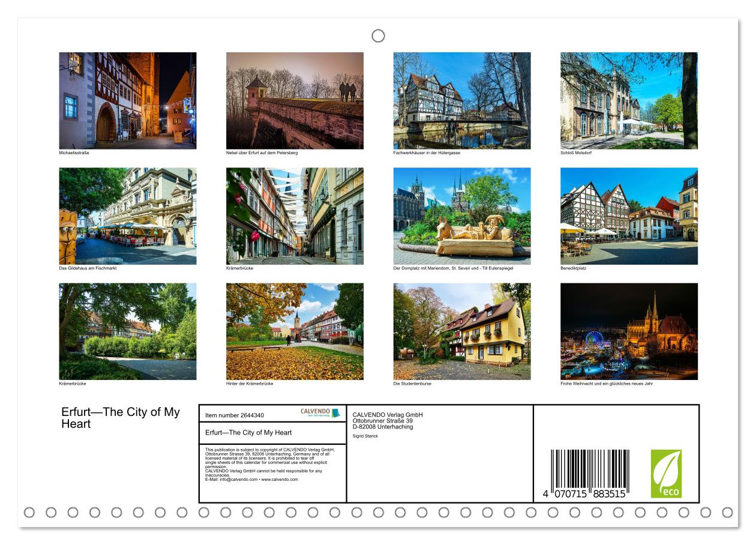Select the green park and pond photo
This screenshot has height=545, width=756.
[x=128, y=331]
